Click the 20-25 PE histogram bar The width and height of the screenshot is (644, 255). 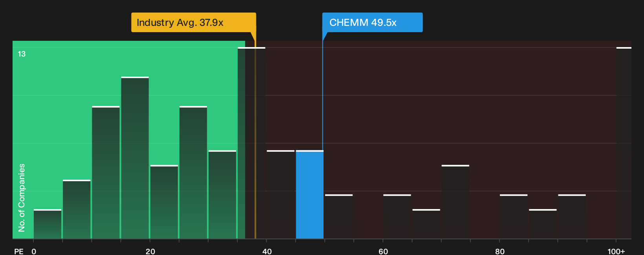pos(164,202)
